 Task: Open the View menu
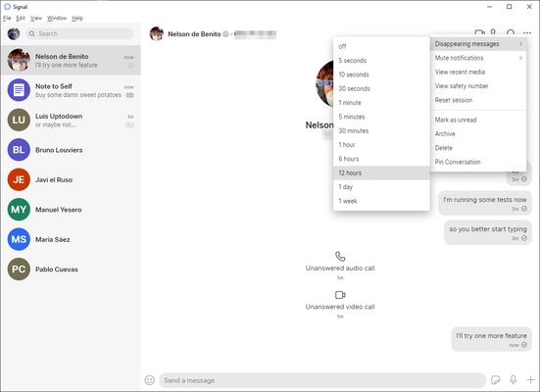(x=36, y=18)
